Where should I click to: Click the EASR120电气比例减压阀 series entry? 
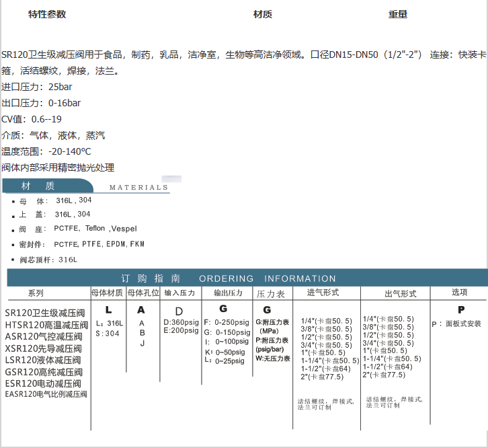coord(46,394)
